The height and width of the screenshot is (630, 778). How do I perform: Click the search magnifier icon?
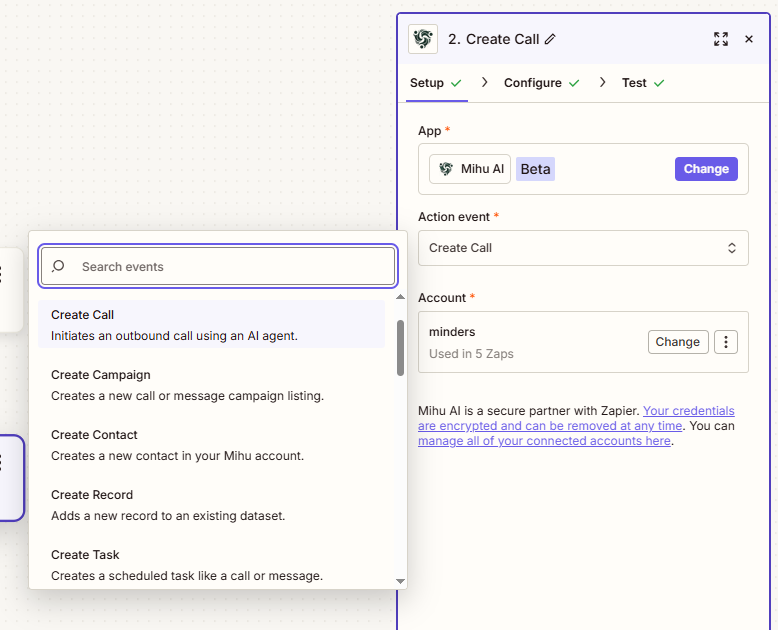(x=58, y=266)
